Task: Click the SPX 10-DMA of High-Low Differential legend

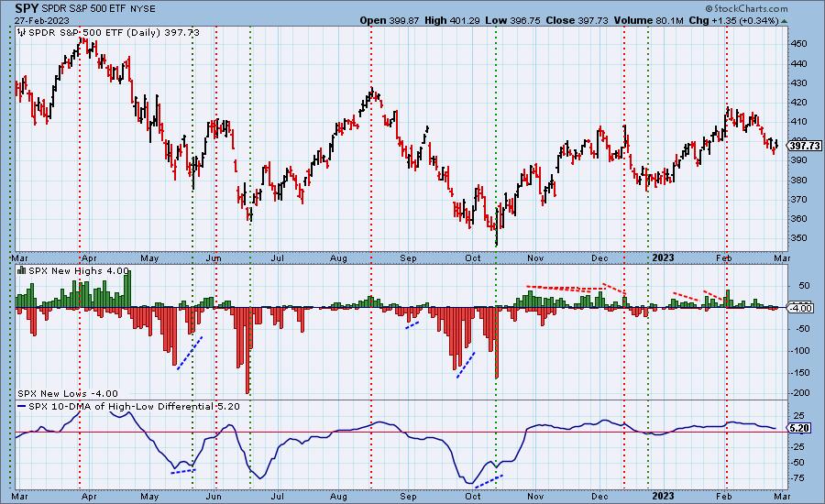Action: pos(134,406)
